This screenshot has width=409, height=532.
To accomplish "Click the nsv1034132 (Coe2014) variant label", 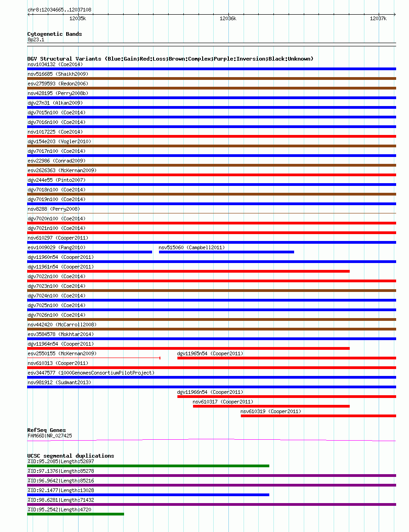I will 55,64.
